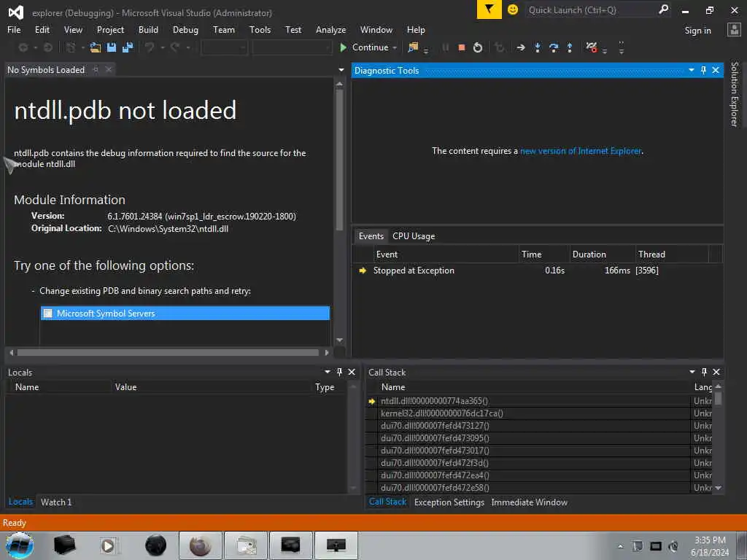The height and width of the screenshot is (560, 747).
Task: Open the File menu
Action: pyautogui.click(x=14, y=29)
